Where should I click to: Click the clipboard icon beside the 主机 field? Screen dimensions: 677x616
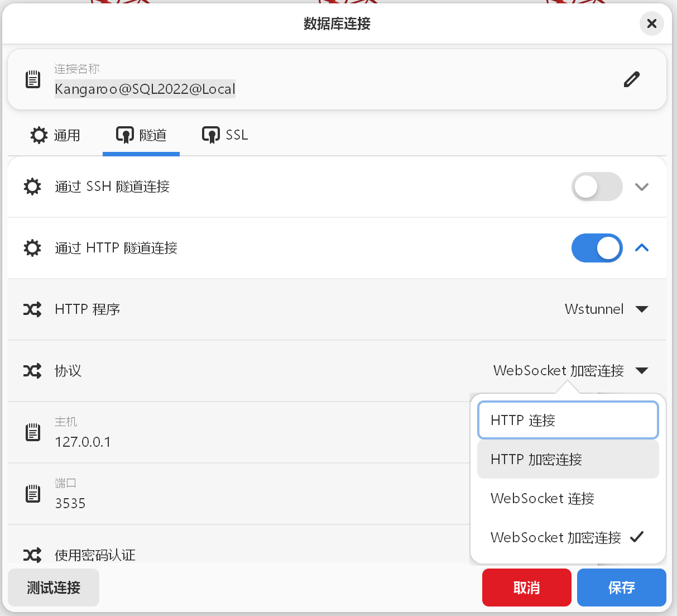click(x=33, y=432)
